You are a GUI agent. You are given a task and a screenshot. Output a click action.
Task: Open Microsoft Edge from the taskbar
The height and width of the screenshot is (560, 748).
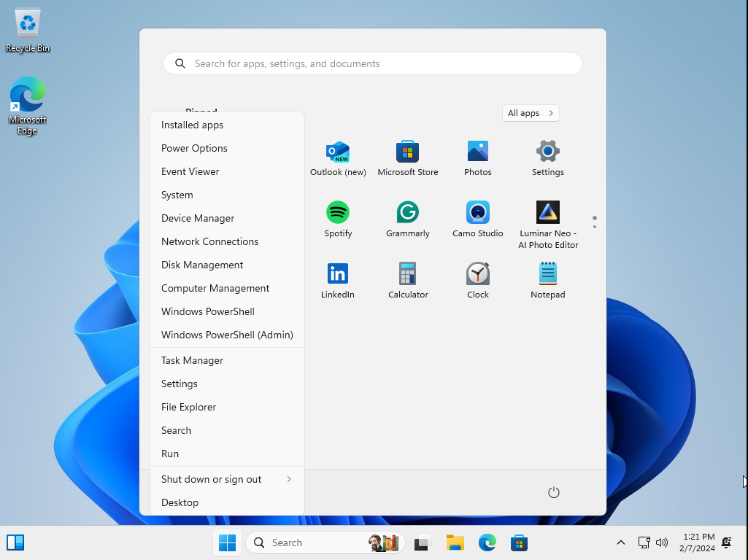[x=487, y=542]
